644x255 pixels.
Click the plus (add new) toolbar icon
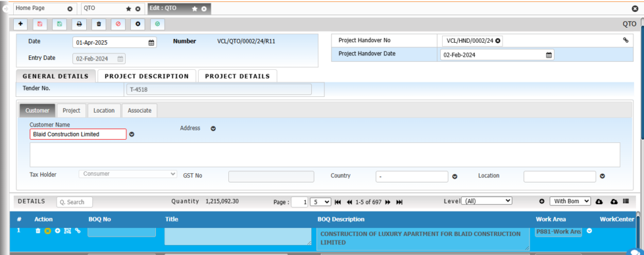tap(21, 24)
